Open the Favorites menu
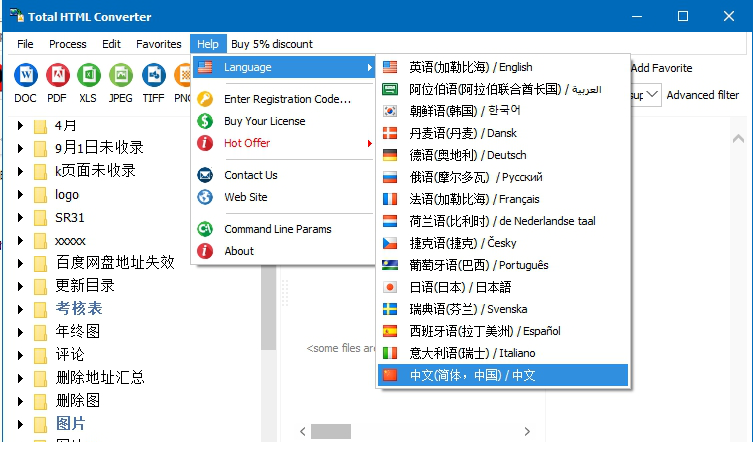 [158, 44]
